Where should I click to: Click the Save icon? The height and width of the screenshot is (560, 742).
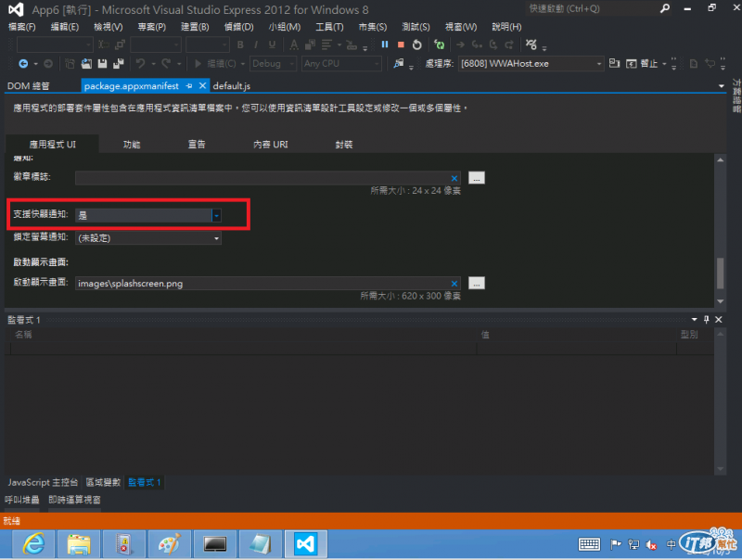[x=102, y=63]
